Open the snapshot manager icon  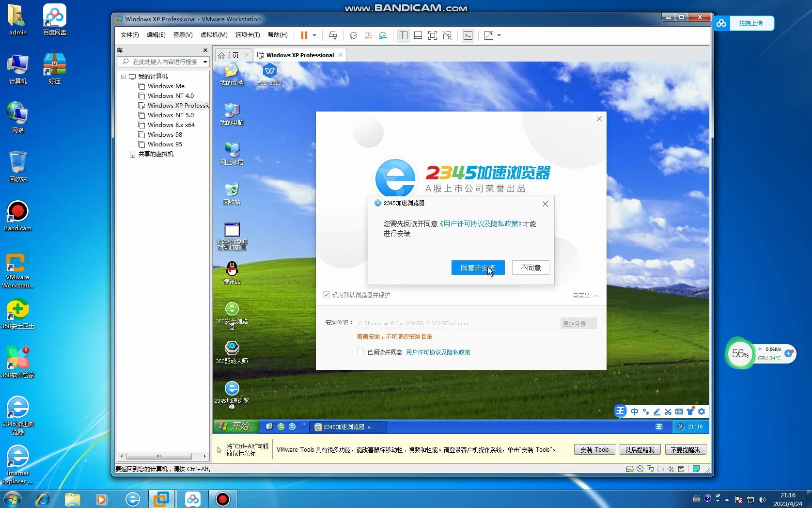point(383,35)
